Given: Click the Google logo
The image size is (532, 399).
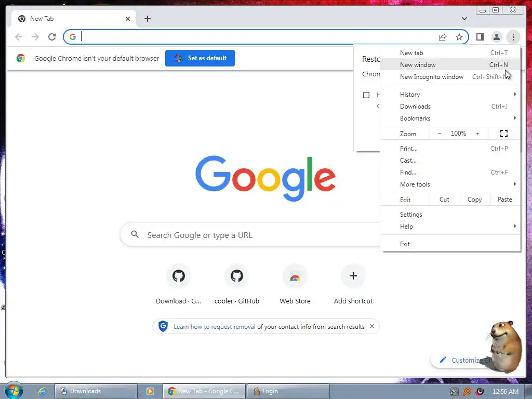Looking at the screenshot, I should (265, 178).
